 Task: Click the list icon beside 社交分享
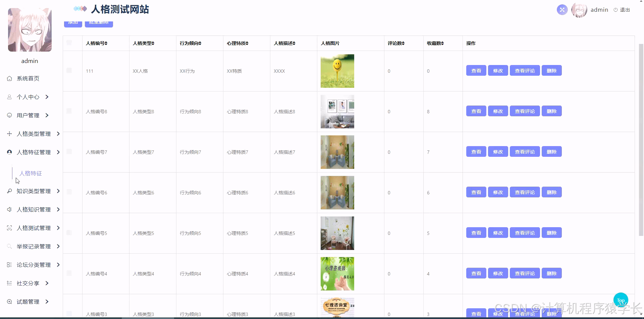coord(9,283)
